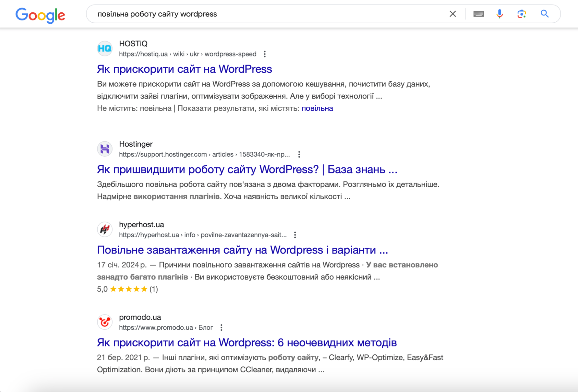Click the 5,0 star rating
Image resolution: width=578 pixels, height=392 pixels.
(128, 289)
